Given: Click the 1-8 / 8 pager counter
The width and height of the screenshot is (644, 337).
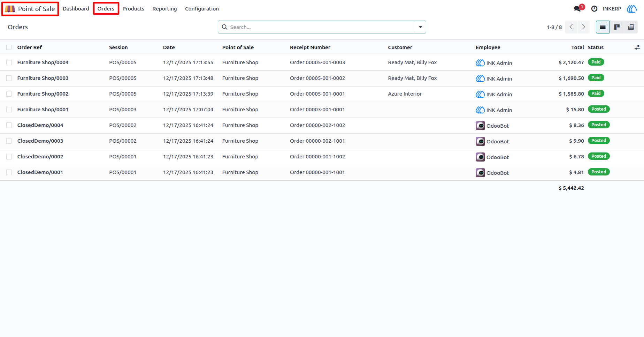Looking at the screenshot, I should point(554,27).
